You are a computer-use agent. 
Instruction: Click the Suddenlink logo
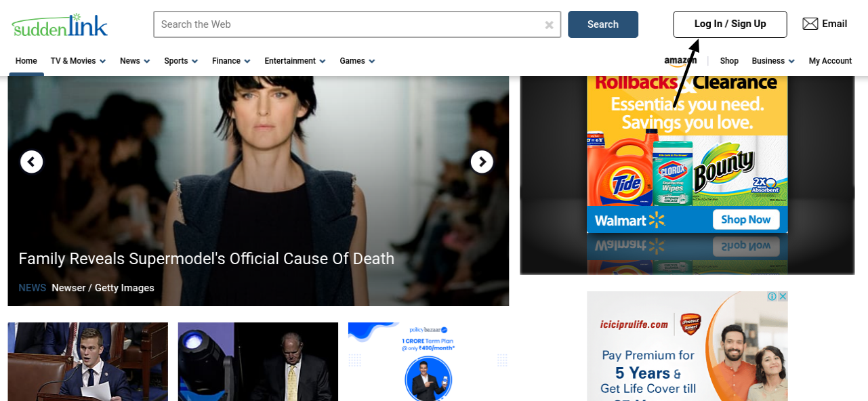coord(60,25)
